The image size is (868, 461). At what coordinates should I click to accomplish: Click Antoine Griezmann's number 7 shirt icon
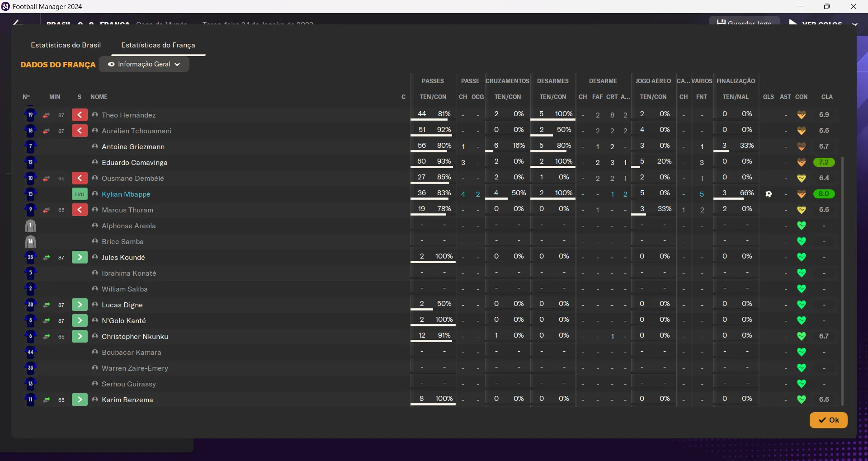click(30, 146)
